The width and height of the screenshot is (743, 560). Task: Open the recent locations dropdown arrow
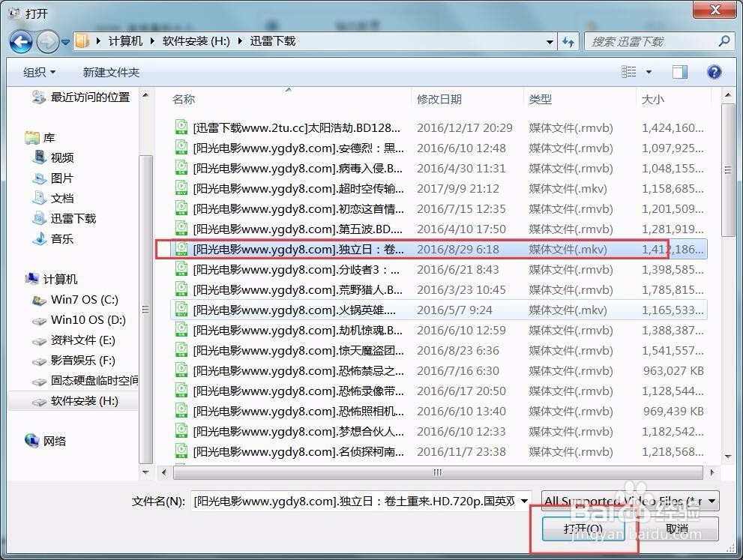(66, 42)
